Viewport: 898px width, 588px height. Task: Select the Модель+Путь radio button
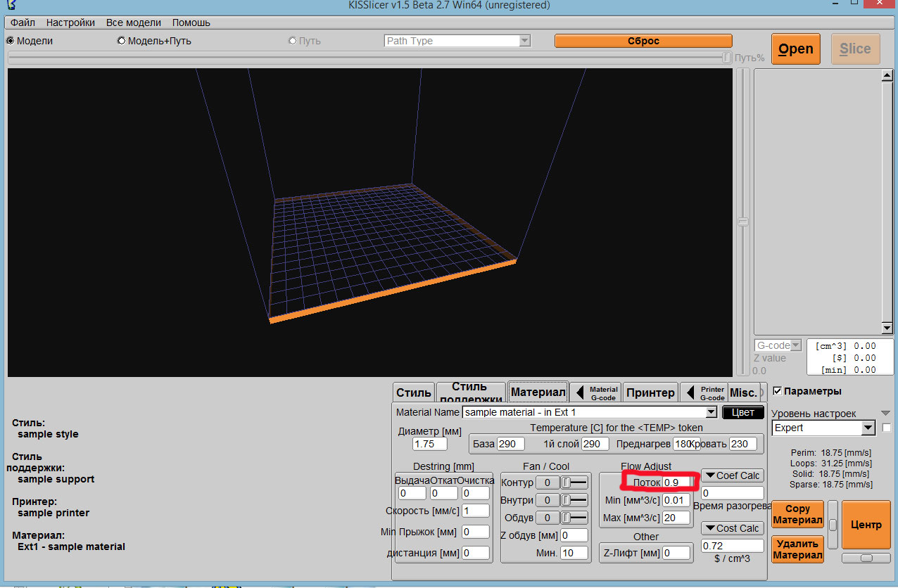[122, 41]
